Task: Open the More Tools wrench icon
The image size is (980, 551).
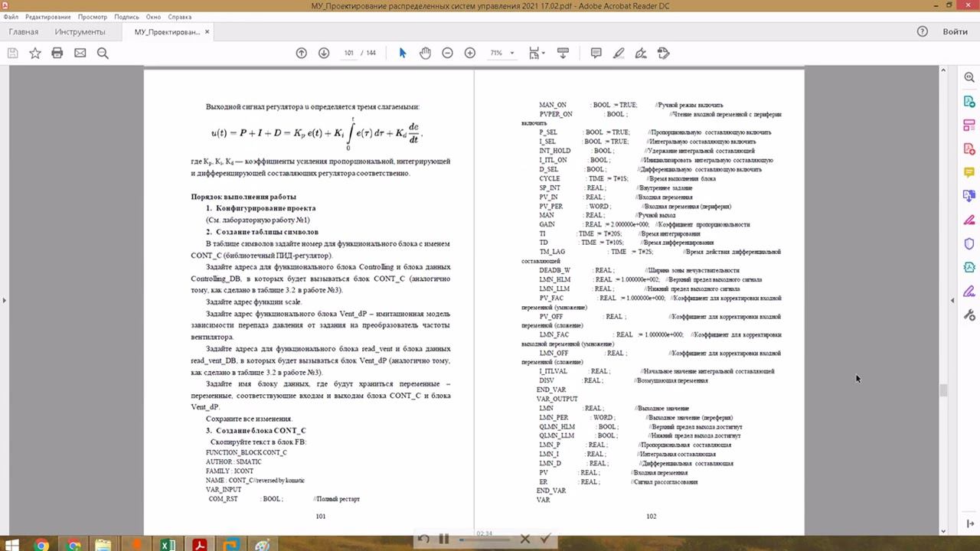Action: click(x=969, y=315)
